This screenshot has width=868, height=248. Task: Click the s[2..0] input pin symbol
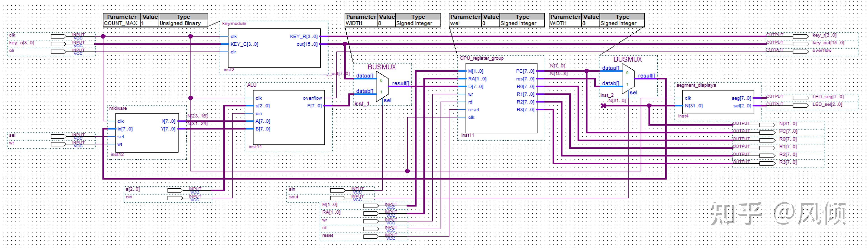click(175, 191)
